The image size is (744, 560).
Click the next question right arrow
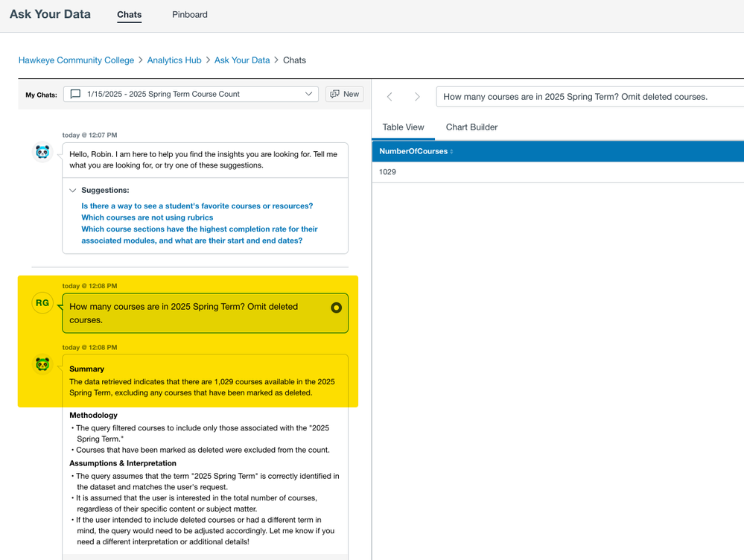(417, 97)
